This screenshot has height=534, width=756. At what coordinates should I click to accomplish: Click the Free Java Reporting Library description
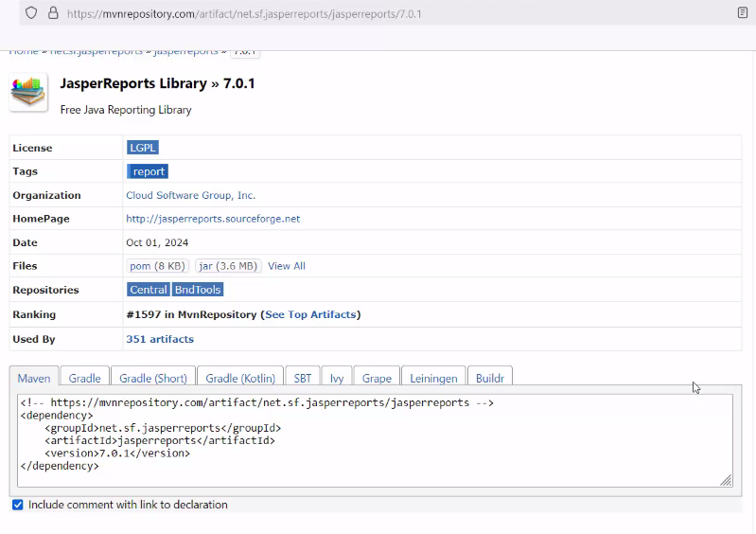pyautogui.click(x=126, y=110)
